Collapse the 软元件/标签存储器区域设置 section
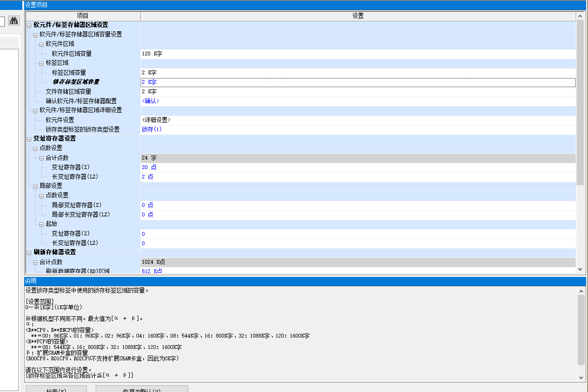This screenshot has width=588, height=392. point(29,25)
